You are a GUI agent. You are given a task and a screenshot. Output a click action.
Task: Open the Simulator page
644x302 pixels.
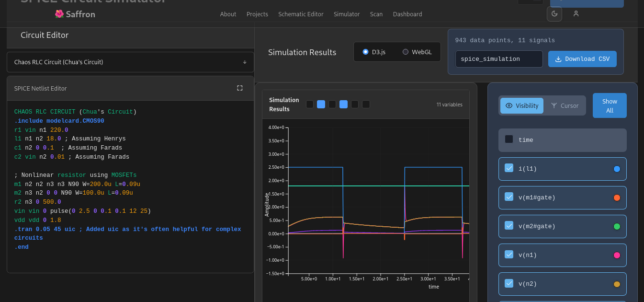[x=347, y=14]
